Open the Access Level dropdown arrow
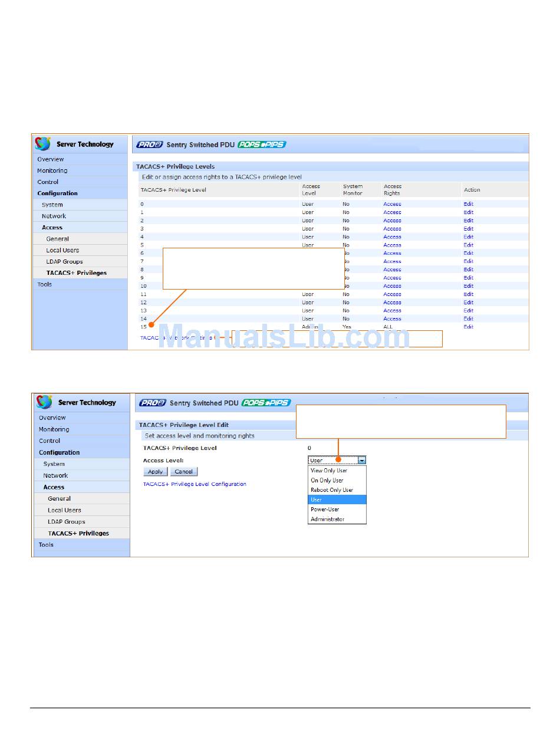This screenshot has width=560, height=736. pyautogui.click(x=362, y=461)
